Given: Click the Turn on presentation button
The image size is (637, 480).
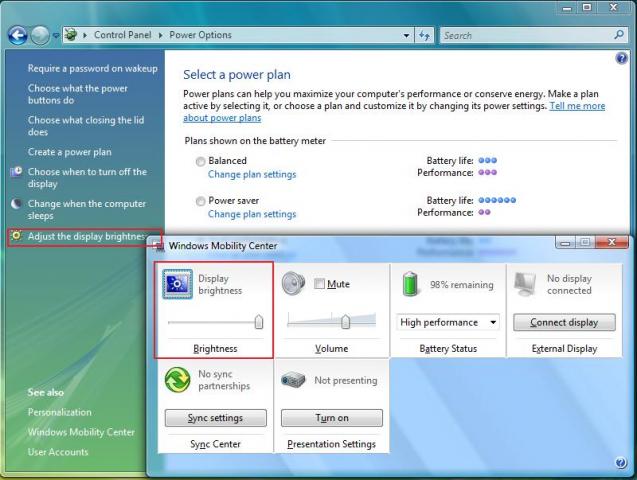Looking at the screenshot, I should pyautogui.click(x=332, y=418).
